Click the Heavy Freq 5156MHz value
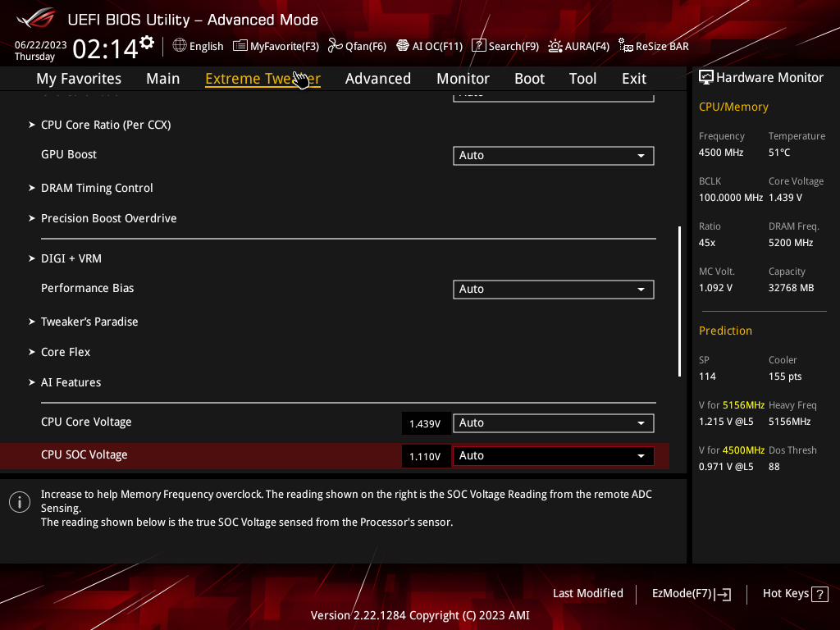This screenshot has width=840, height=630. (x=790, y=422)
